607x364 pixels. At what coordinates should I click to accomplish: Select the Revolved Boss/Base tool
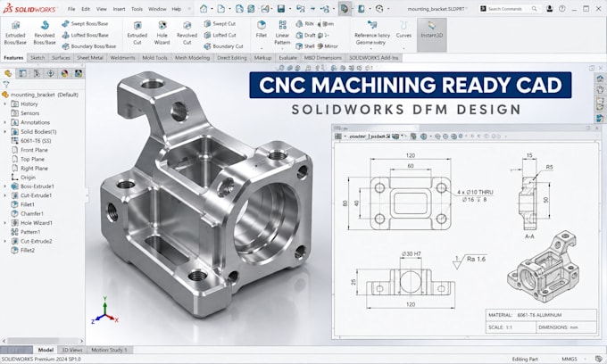click(x=44, y=33)
